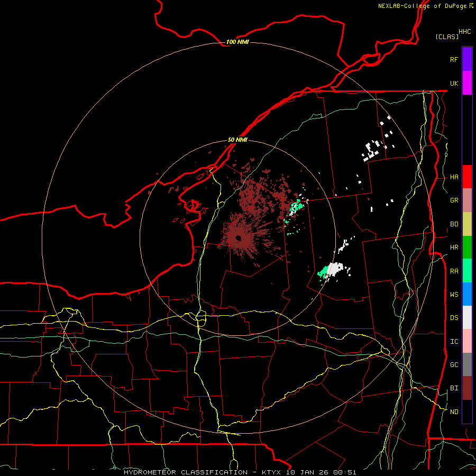This screenshot has height=476, width=476.
Task: Click the 'HR' legend label
Action: (454, 248)
